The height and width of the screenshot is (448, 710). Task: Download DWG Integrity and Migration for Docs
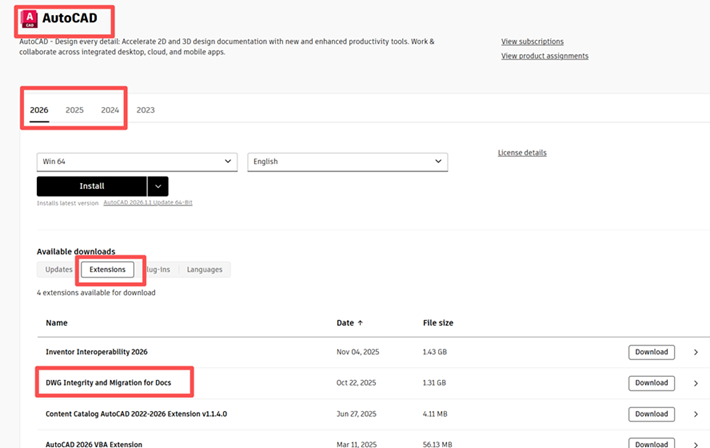click(651, 383)
